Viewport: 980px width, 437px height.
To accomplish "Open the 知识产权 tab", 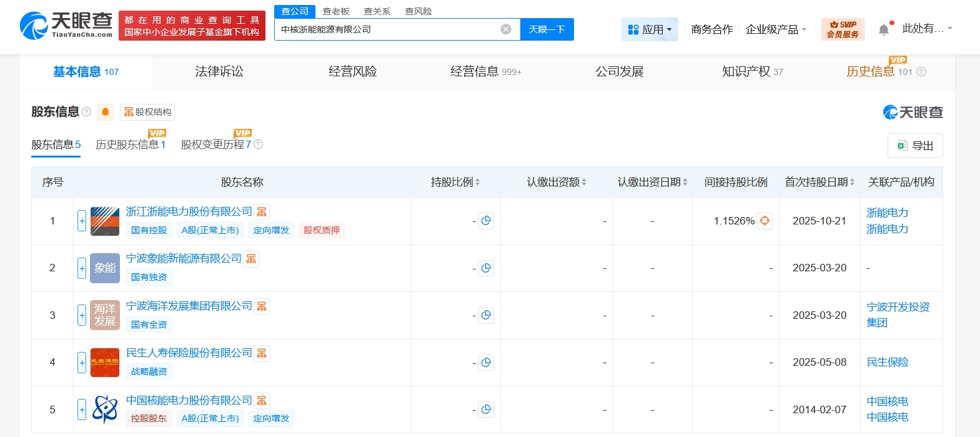I will pos(752,72).
